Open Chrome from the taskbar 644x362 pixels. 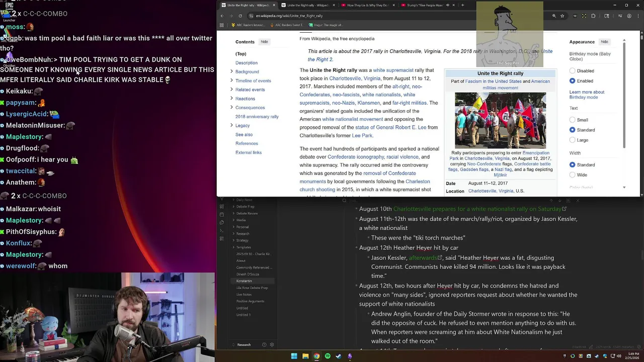tap(316, 356)
